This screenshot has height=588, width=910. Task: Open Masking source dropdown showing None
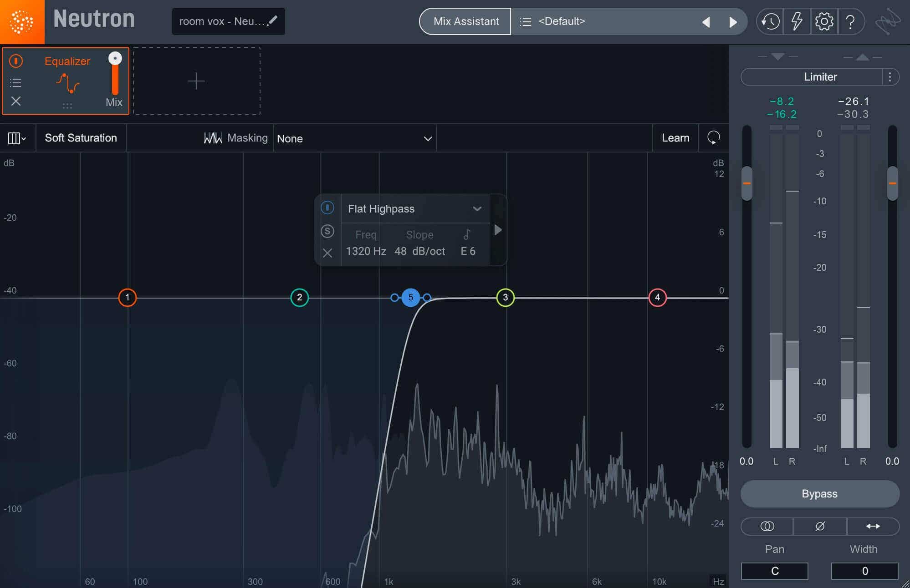(x=355, y=138)
